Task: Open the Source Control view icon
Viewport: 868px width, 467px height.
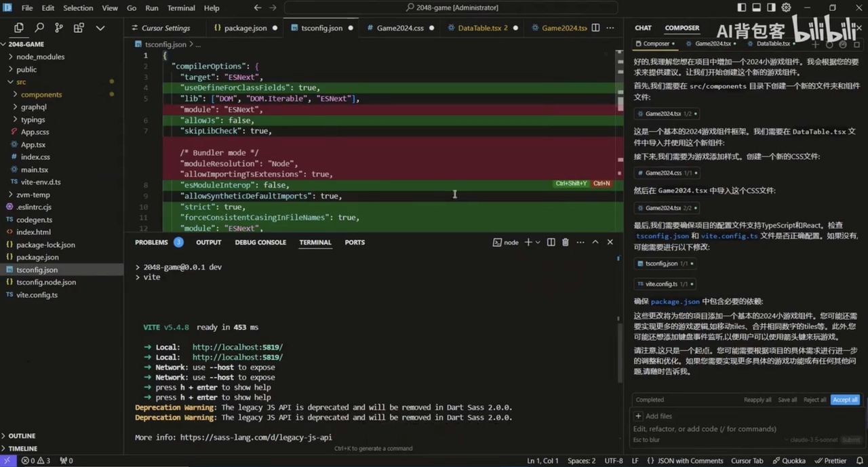Action: click(x=59, y=28)
